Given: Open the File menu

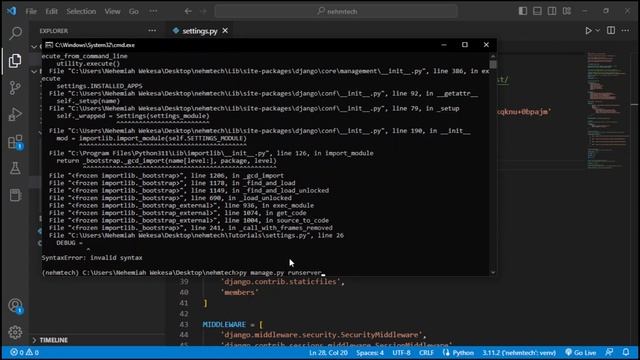Looking at the screenshot, I should [x=31, y=11].
